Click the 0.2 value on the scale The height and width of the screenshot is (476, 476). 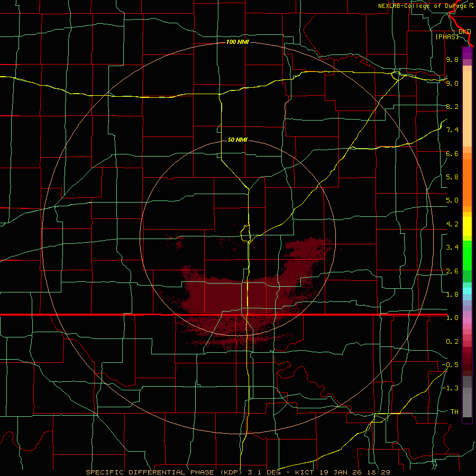point(452,342)
